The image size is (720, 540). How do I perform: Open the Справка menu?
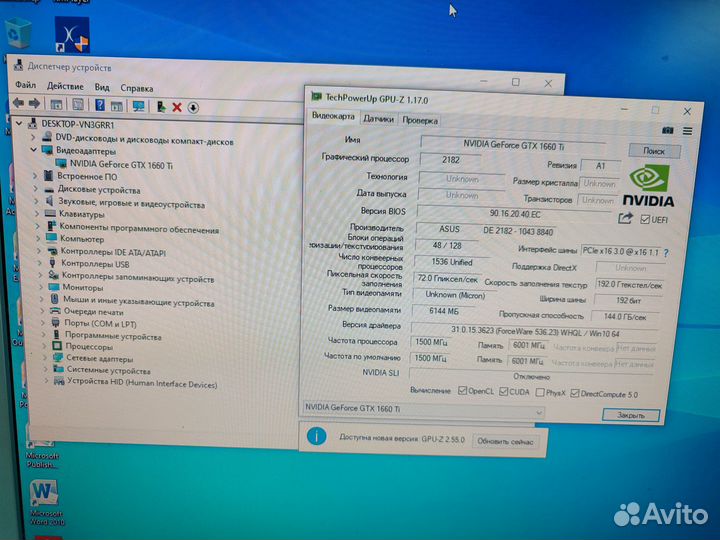(x=136, y=88)
